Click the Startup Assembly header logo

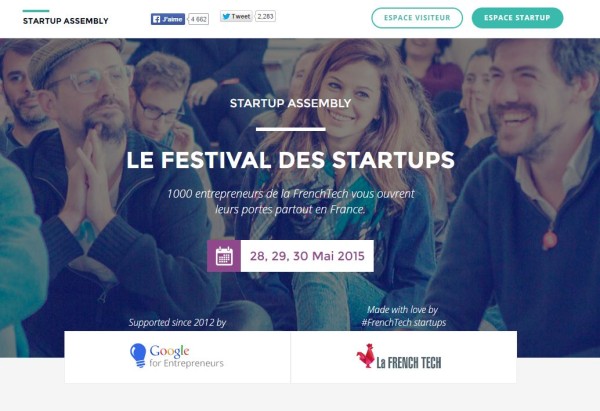pos(65,21)
